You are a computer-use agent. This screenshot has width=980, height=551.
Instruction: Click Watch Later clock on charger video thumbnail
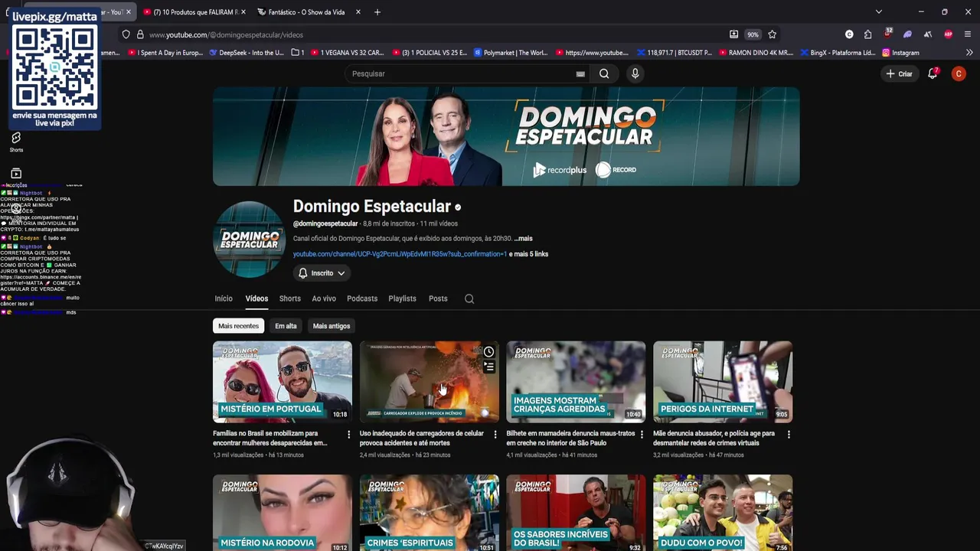coord(488,352)
